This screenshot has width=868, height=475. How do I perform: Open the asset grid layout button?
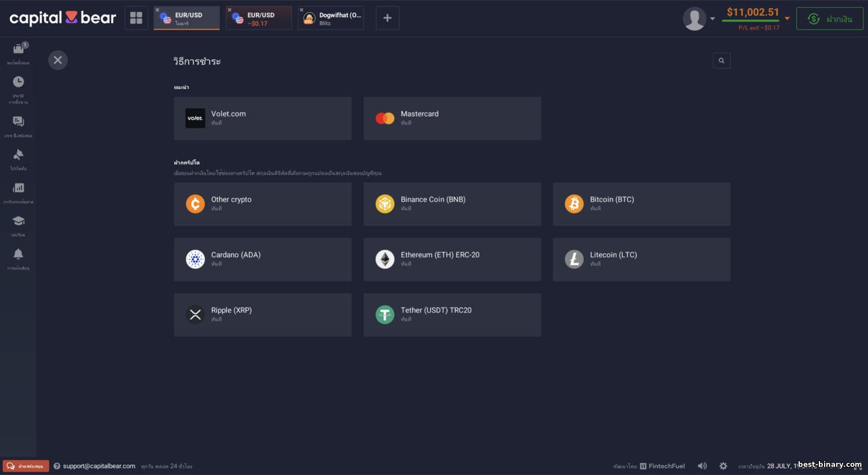coord(136,18)
